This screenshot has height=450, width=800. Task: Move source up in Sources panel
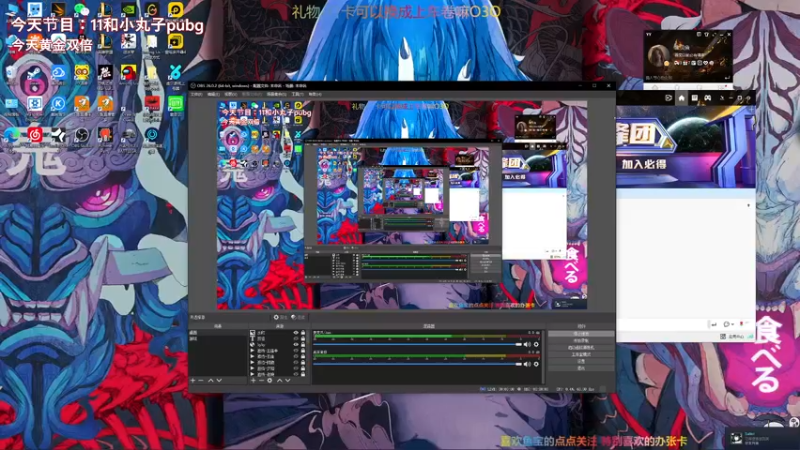point(280,381)
